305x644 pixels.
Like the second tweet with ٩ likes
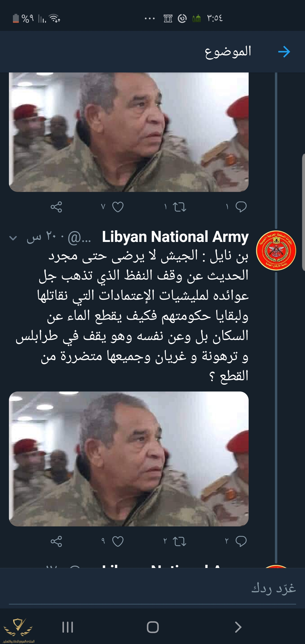point(118,541)
